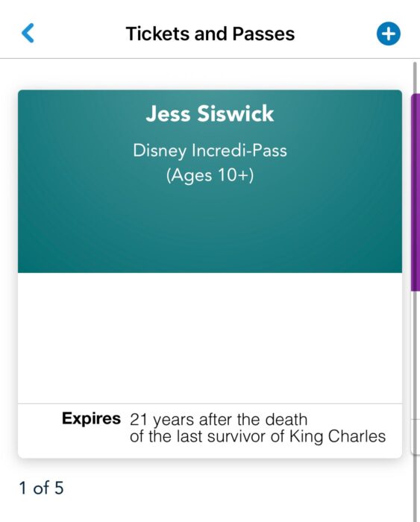Tap the Tickets and Passes title

(210, 34)
